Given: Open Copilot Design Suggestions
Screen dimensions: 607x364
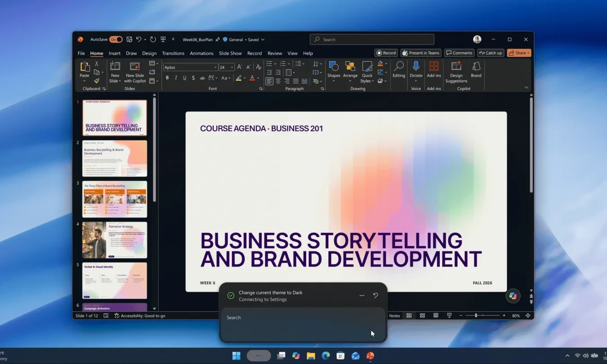Looking at the screenshot, I should click(x=456, y=72).
